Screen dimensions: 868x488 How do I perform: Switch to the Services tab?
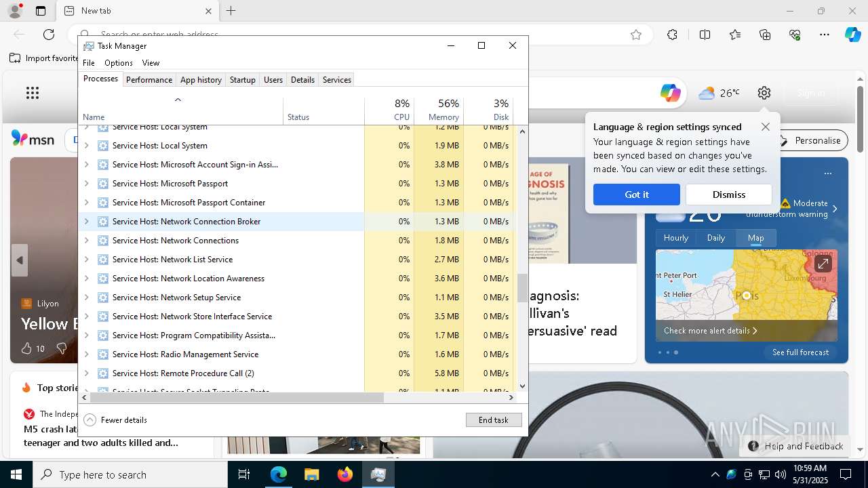pyautogui.click(x=337, y=80)
